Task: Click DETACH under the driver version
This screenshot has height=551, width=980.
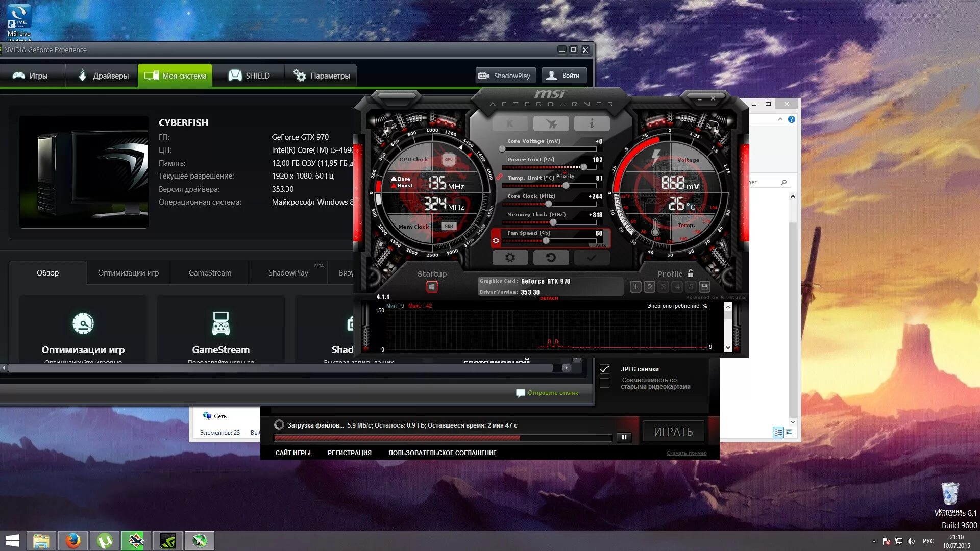Action: [549, 298]
